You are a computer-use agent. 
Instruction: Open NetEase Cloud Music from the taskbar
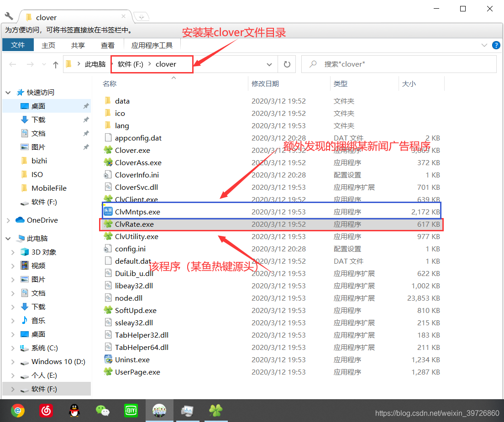click(46, 411)
